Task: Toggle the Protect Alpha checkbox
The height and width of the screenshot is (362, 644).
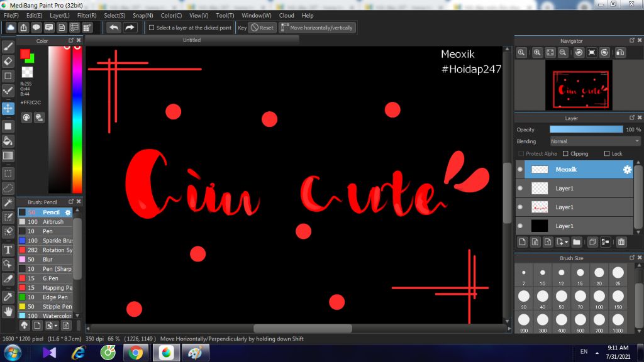Action: (x=521, y=153)
